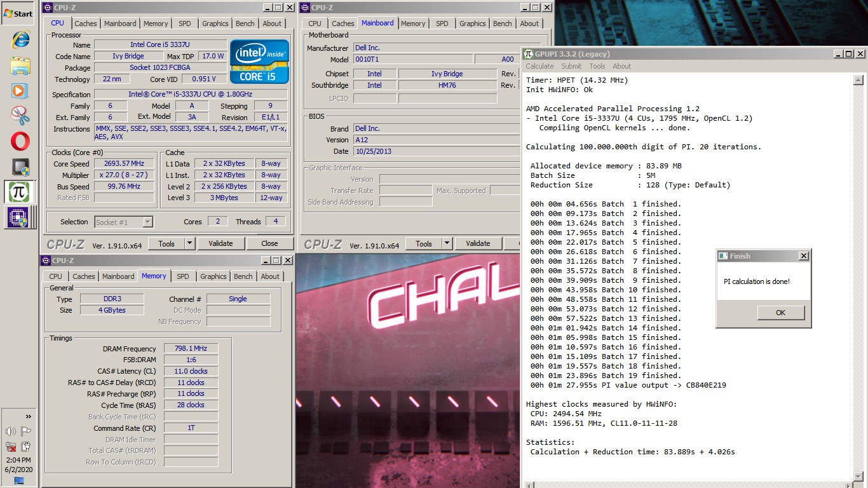The image size is (868, 488).
Task: Open the Opera browser taskbar icon
Action: point(20,141)
